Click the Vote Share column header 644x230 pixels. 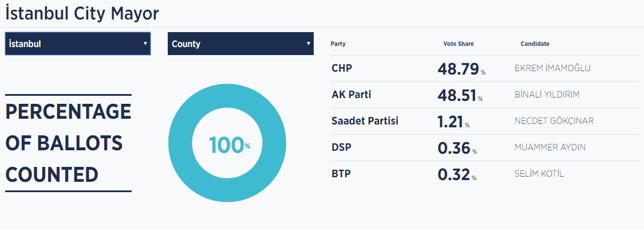[459, 44]
